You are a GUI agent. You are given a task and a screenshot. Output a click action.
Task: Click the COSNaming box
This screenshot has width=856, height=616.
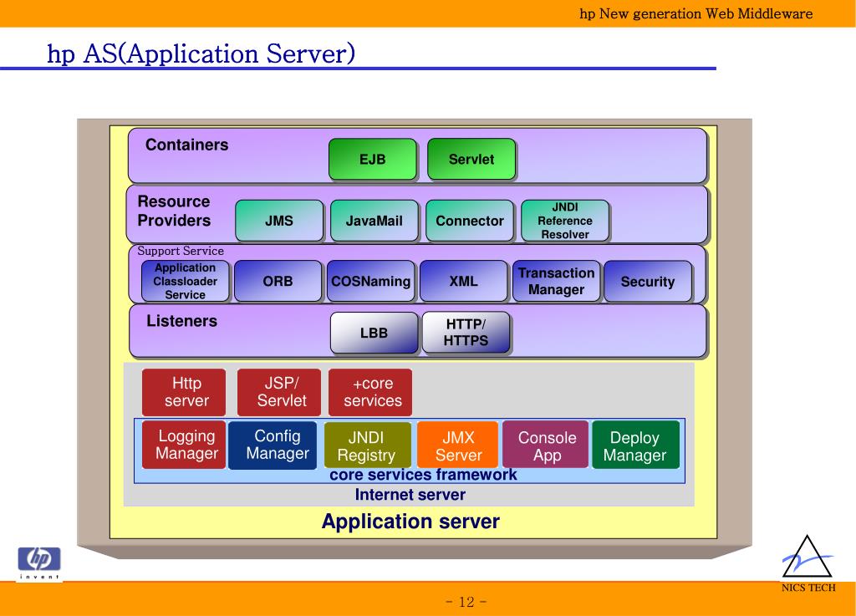coord(370,281)
